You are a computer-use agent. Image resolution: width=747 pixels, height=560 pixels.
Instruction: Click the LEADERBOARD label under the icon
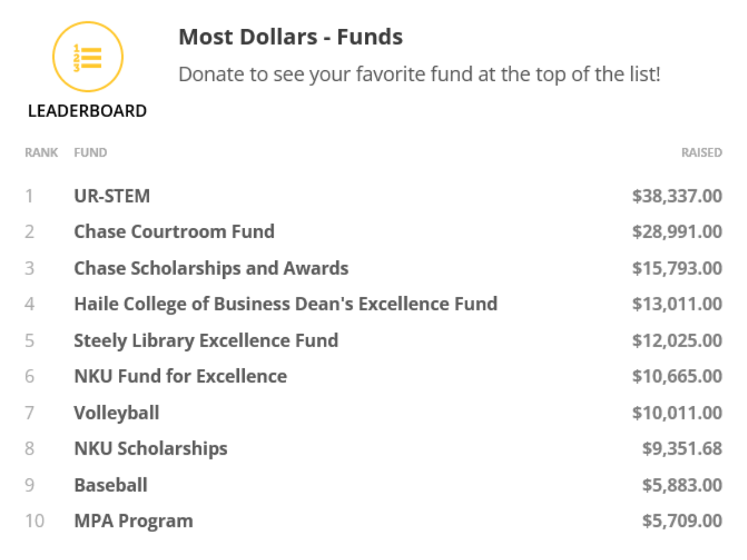pos(87,111)
